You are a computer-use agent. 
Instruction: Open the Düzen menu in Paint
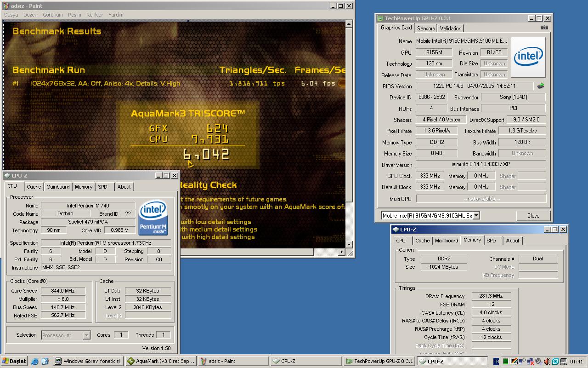point(30,15)
